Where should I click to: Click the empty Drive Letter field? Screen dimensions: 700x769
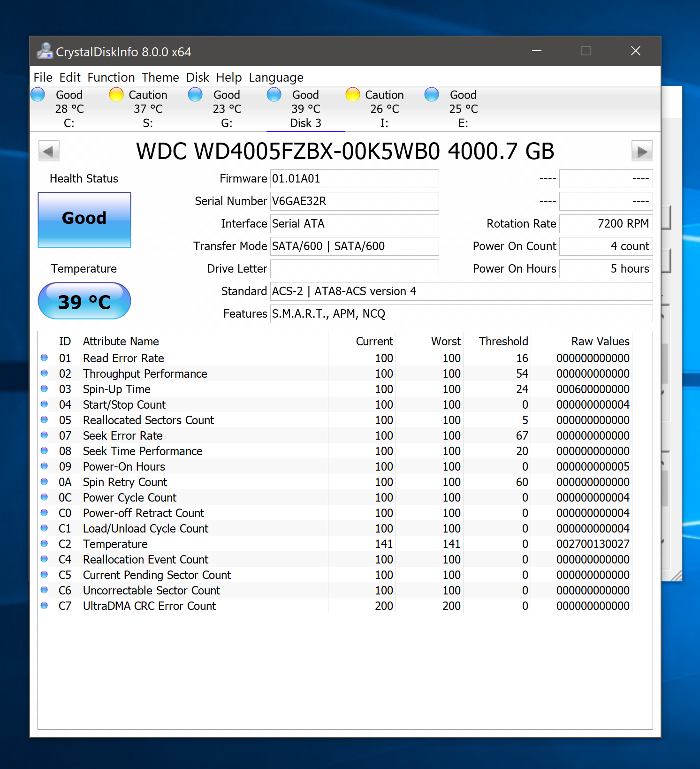[x=355, y=269]
